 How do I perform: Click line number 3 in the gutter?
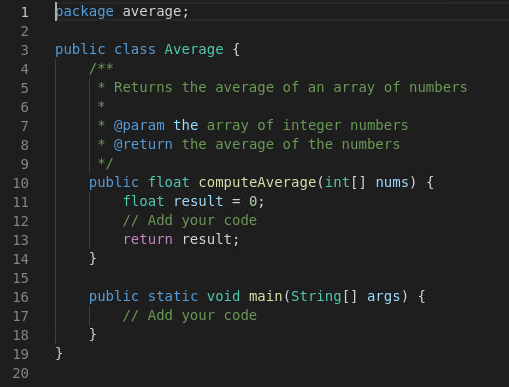coord(25,50)
